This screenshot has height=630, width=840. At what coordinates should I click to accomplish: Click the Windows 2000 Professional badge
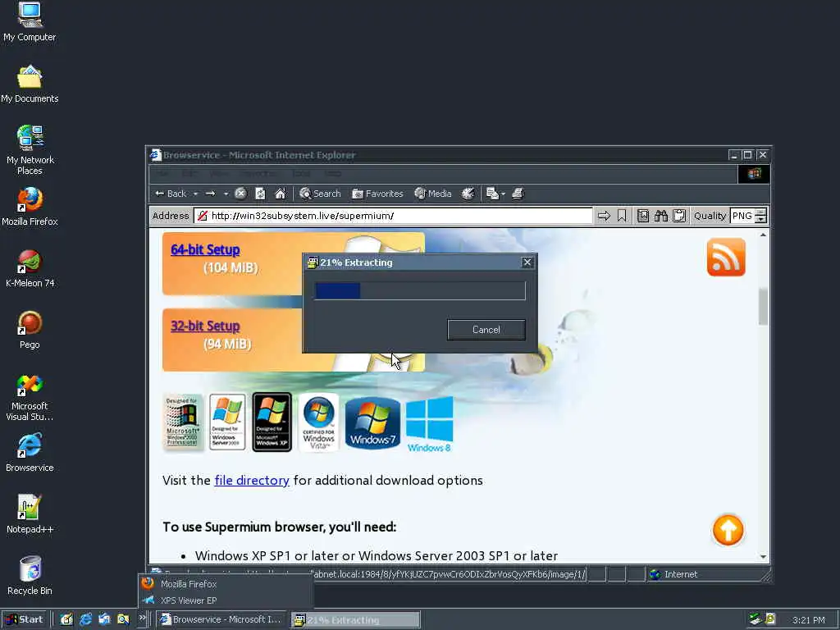pos(183,422)
